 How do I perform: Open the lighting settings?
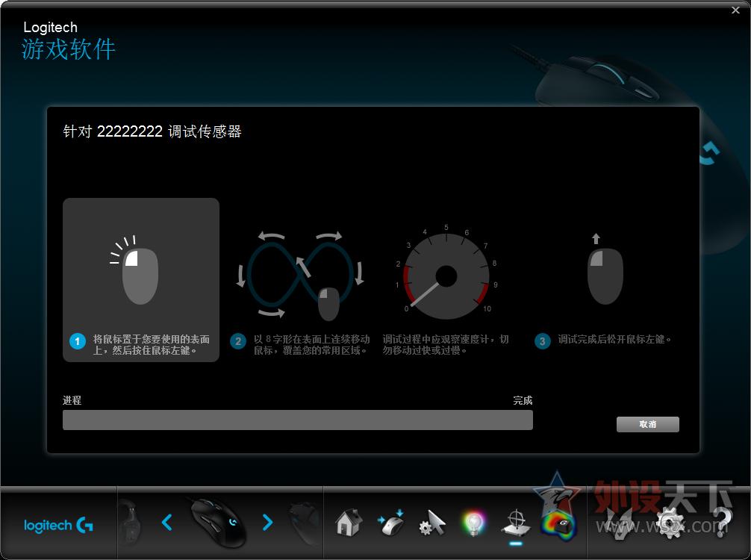point(473,523)
